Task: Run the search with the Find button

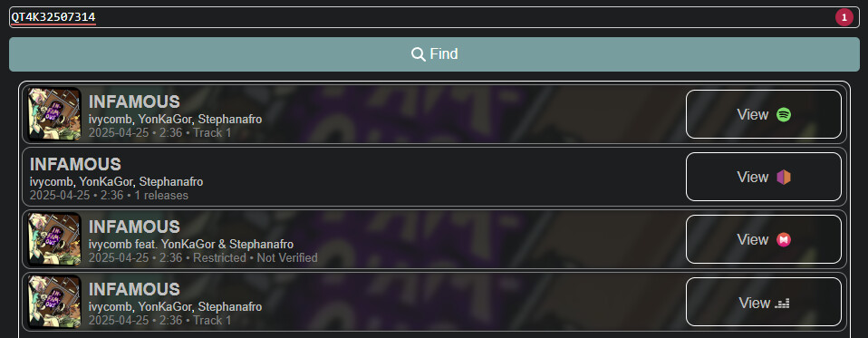Action: (434, 54)
